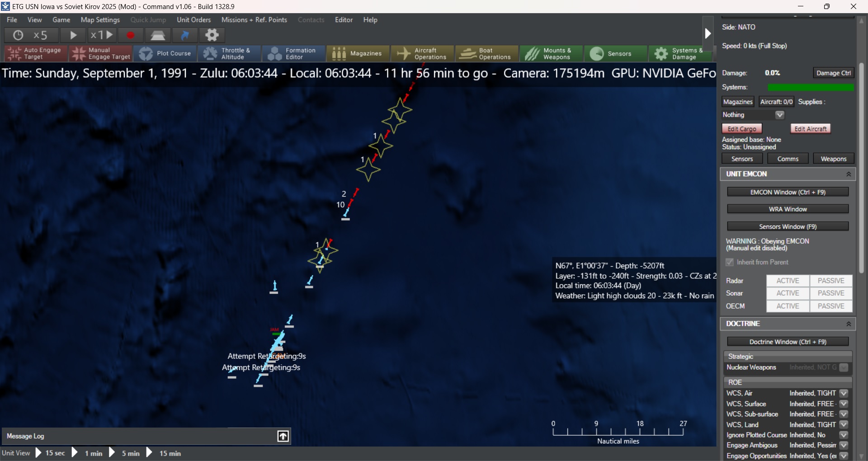
Task: Open the Game menu
Action: (x=61, y=20)
